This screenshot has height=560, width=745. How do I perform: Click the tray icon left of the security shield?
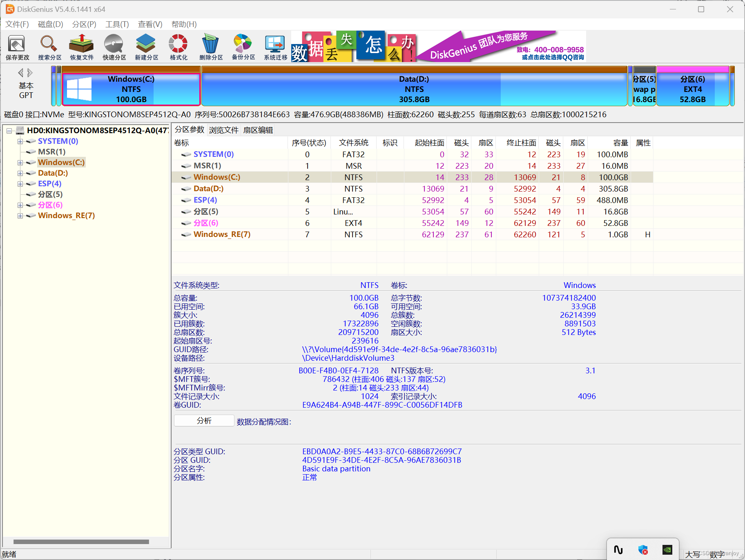[x=618, y=550]
